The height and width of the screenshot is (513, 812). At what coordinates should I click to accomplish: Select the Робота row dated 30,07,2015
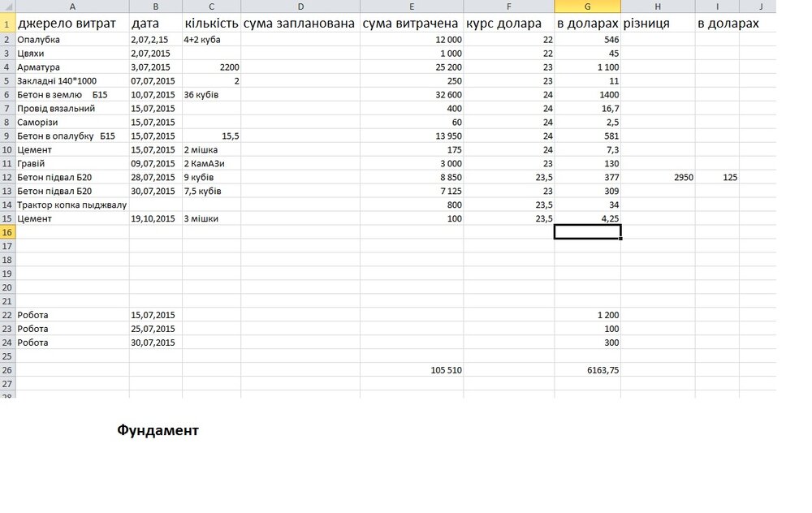(x=72, y=343)
